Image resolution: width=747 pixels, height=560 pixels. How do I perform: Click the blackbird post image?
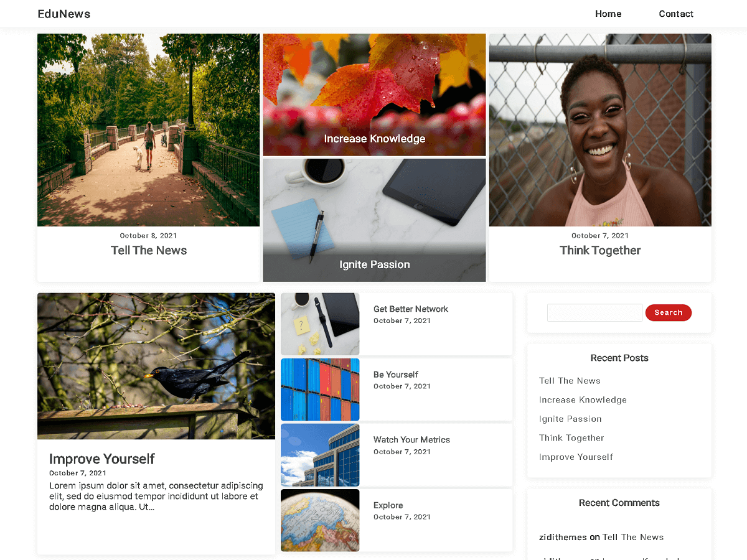point(156,366)
